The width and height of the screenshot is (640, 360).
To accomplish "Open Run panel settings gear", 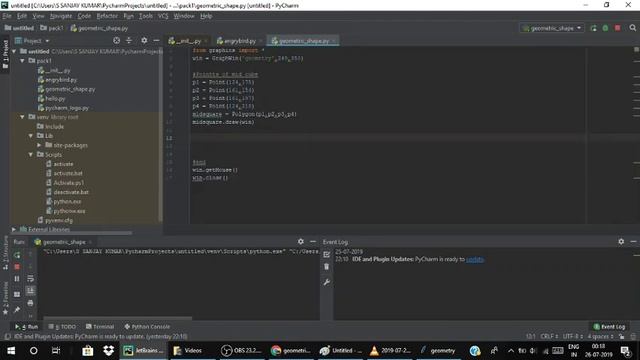I will pyautogui.click(x=301, y=242).
